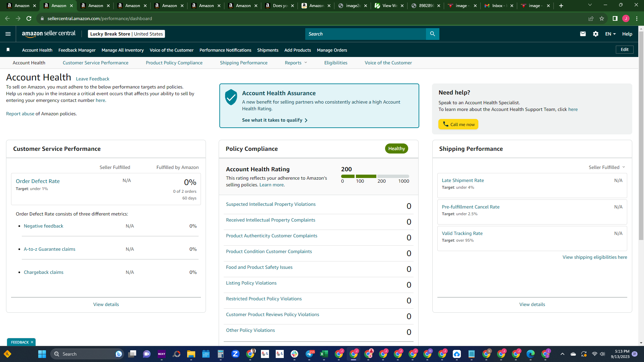Open the taskbar Wi-Fi network icon
This screenshot has width=644, height=362.
click(x=594, y=354)
